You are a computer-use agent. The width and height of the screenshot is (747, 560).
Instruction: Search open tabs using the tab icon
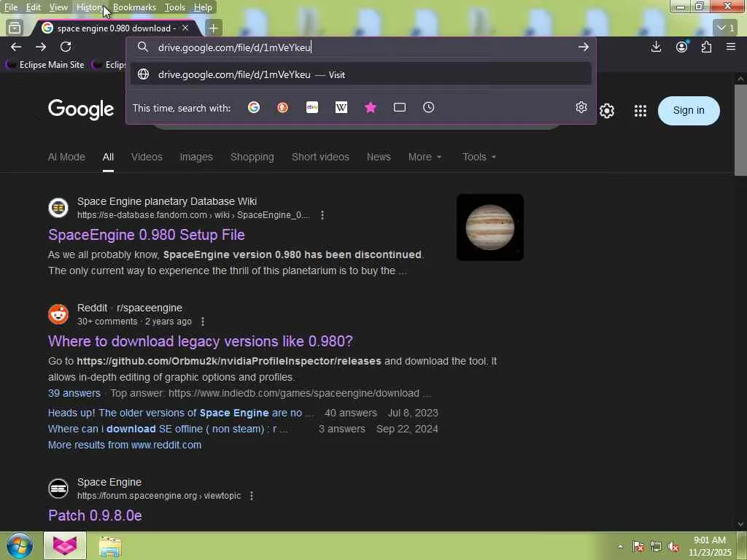pos(400,108)
